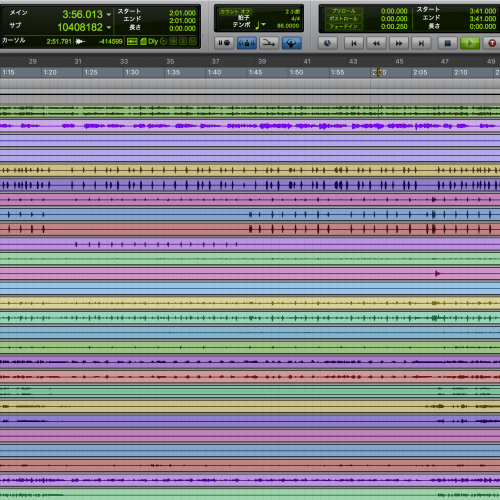500x500 pixels.
Task: Click the transport end value 3:41.000
Action: point(483,19)
